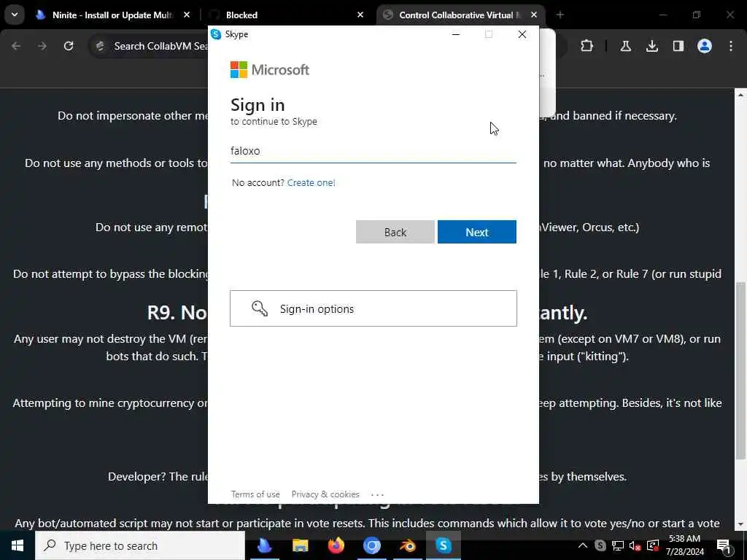Focus the username field containing faloxo
The width and height of the screenshot is (747, 560).
click(x=373, y=151)
